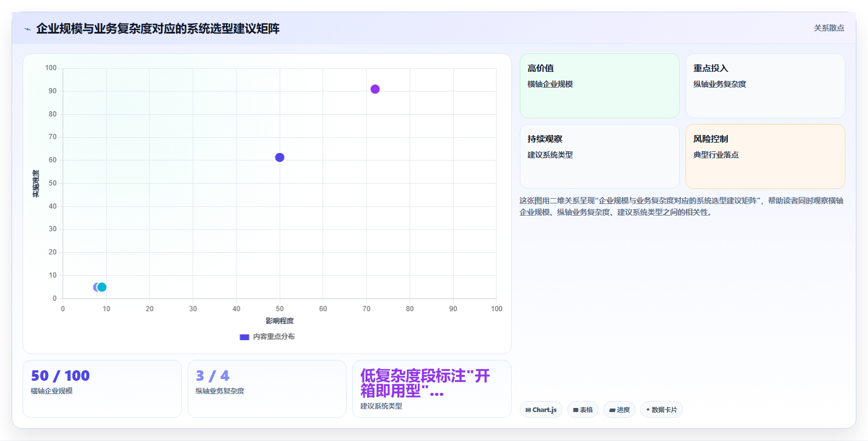
Task: Click the 横轴企业规模 label under 50 / 100
Action: pyautogui.click(x=52, y=391)
